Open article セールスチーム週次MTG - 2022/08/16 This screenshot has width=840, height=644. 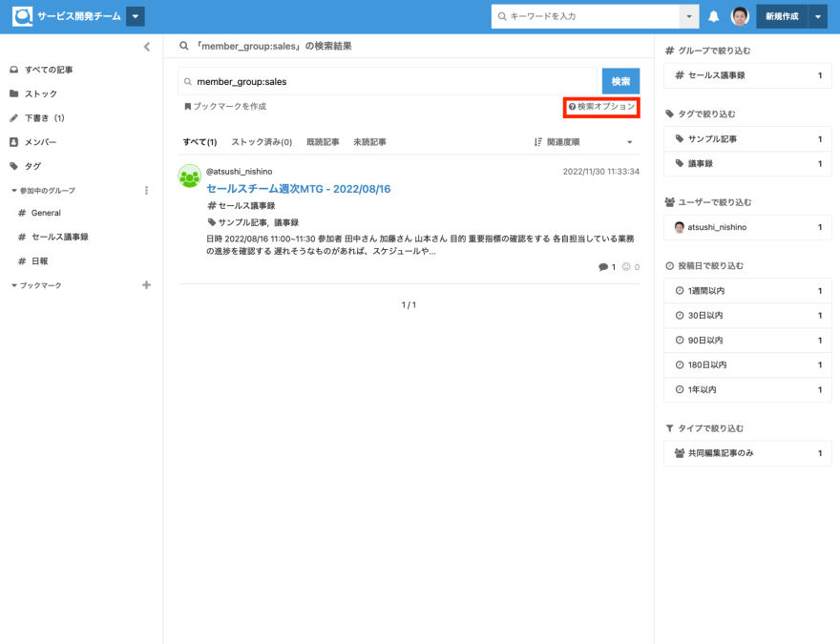[x=299, y=189]
